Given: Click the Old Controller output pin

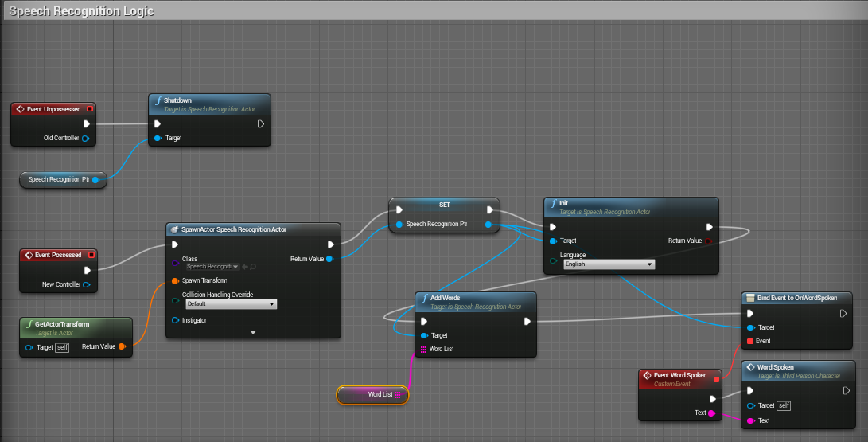Looking at the screenshot, I should click(x=86, y=139).
